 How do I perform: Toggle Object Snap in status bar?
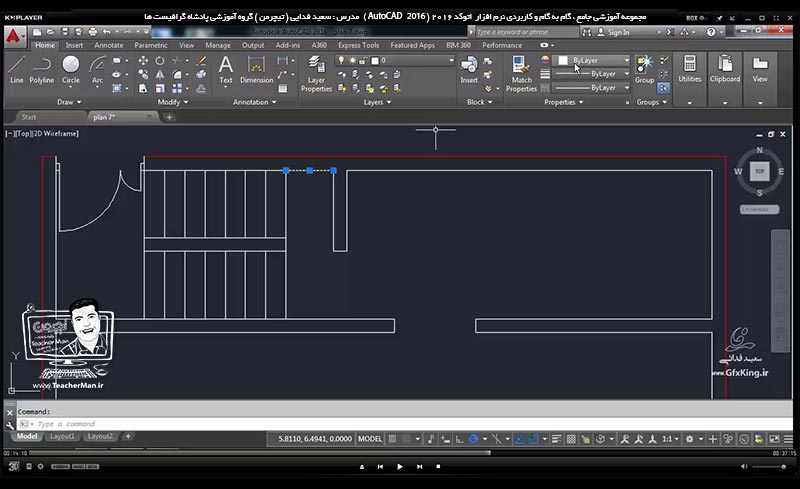coord(533,438)
